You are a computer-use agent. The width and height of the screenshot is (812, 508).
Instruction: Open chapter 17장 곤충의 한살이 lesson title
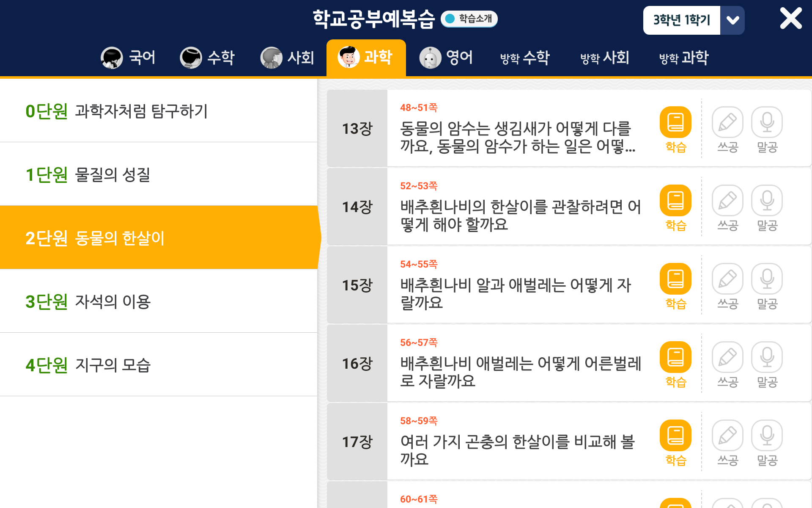point(518,450)
